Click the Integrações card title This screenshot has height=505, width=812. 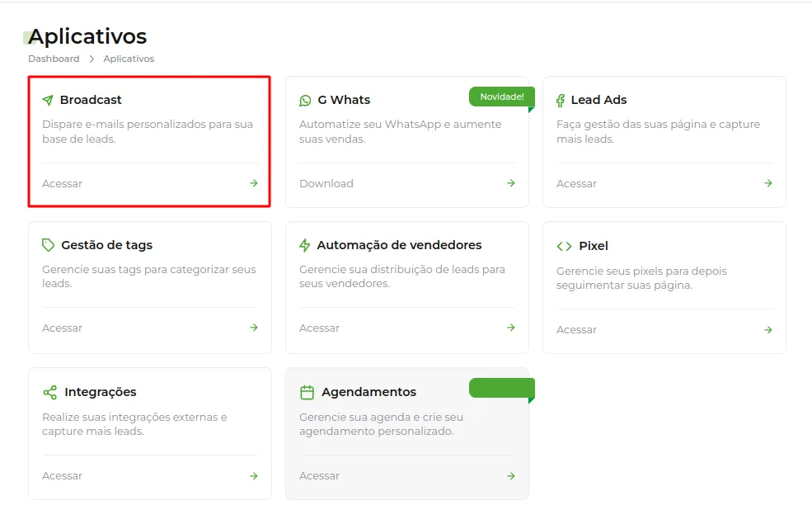click(101, 393)
